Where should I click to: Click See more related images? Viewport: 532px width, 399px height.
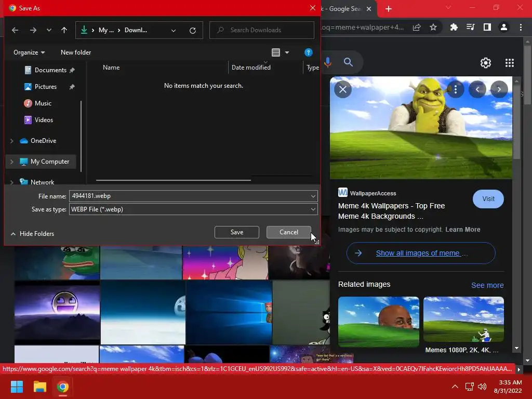[x=487, y=285]
